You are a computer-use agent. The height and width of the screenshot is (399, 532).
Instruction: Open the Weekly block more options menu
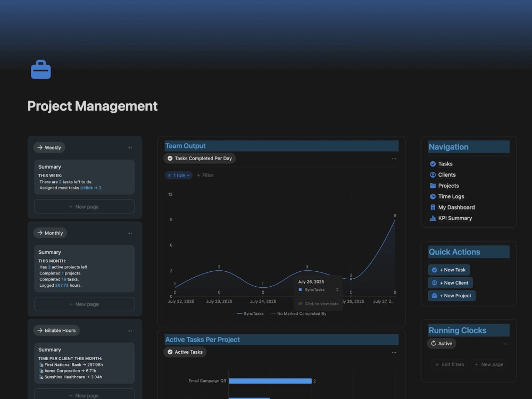(x=130, y=148)
